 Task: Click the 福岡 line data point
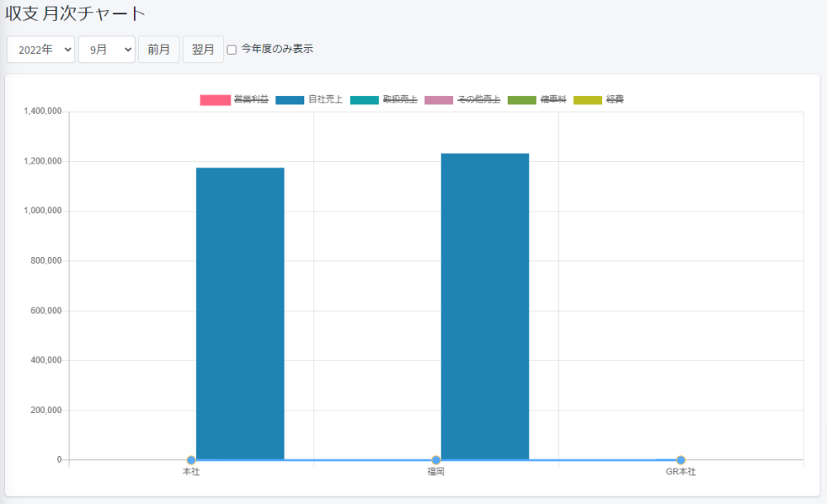point(436,460)
